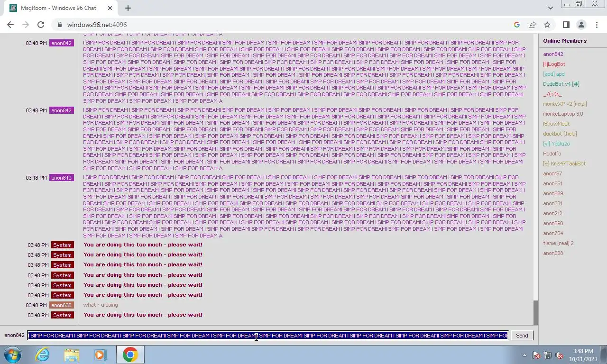Select Rodolfo in members list
Screen dimensions: 607x364
point(552,154)
